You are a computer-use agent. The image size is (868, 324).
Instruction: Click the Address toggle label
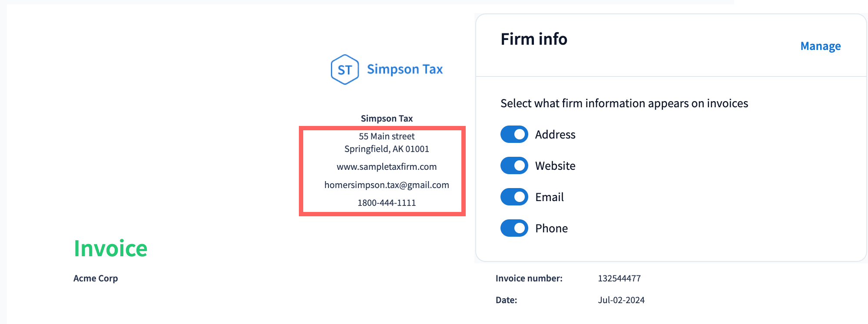[x=555, y=135]
